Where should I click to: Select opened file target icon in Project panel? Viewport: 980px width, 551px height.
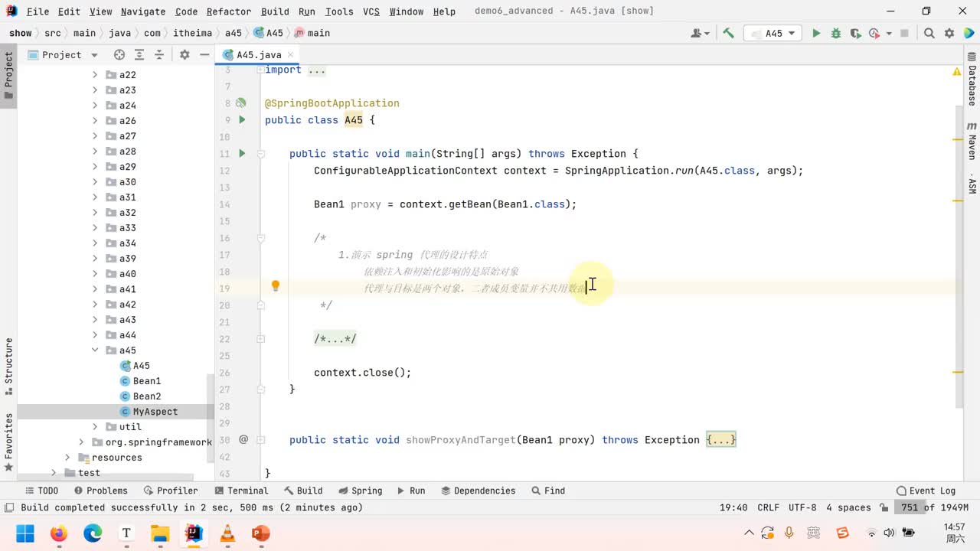119,54
